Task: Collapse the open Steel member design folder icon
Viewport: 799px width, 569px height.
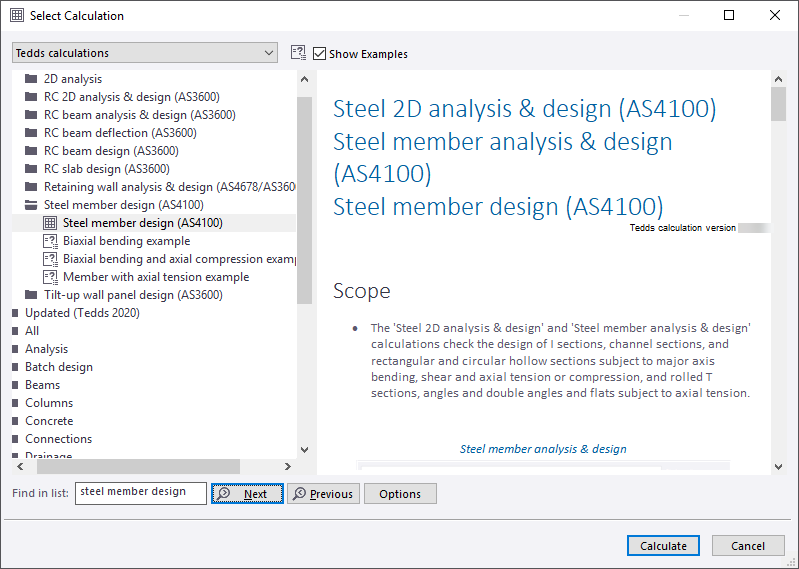Action: (31, 205)
